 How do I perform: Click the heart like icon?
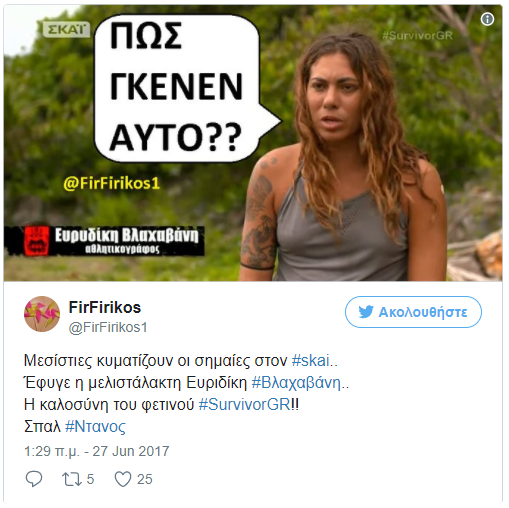click(123, 479)
